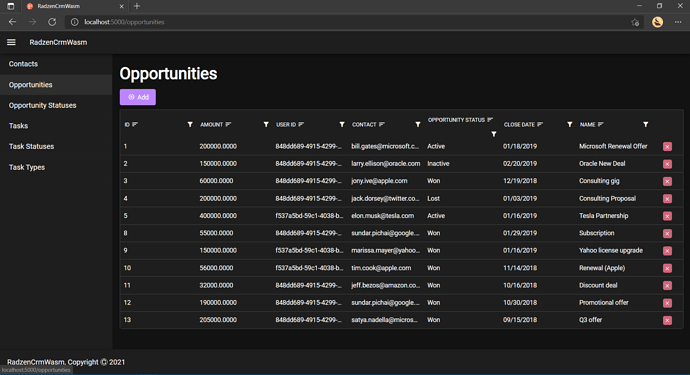Click the jony.ive@apple.com cell
Image resolution: width=690 pixels, height=375 pixels.
tap(379, 181)
